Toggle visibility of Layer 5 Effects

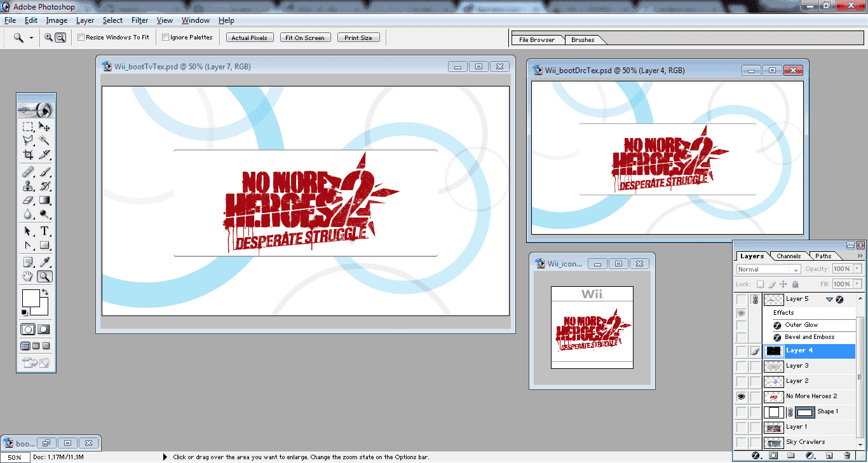741,313
